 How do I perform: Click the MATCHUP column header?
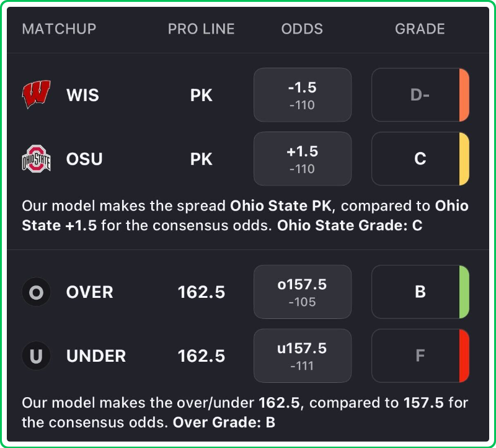tap(59, 29)
